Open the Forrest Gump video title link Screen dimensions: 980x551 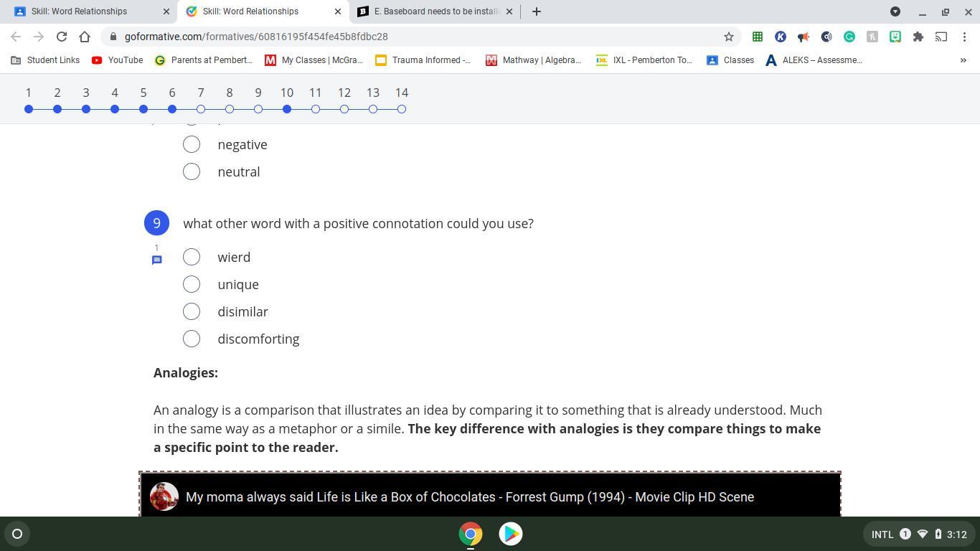(470, 497)
